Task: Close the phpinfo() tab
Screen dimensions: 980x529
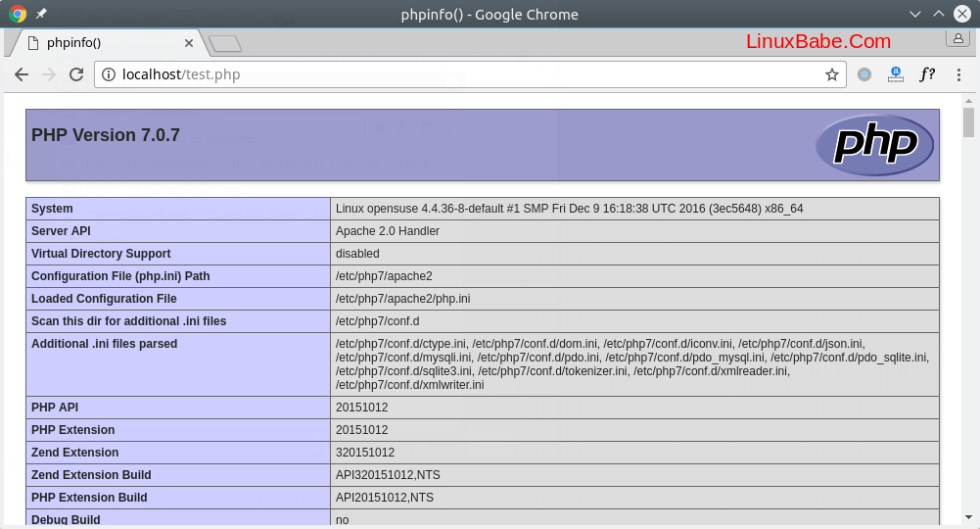Action: [x=190, y=43]
